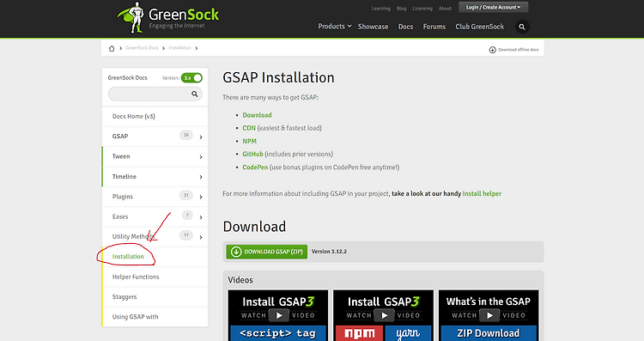The image size is (644, 341).
Task: Follow the CodePen link
Action: (255, 167)
